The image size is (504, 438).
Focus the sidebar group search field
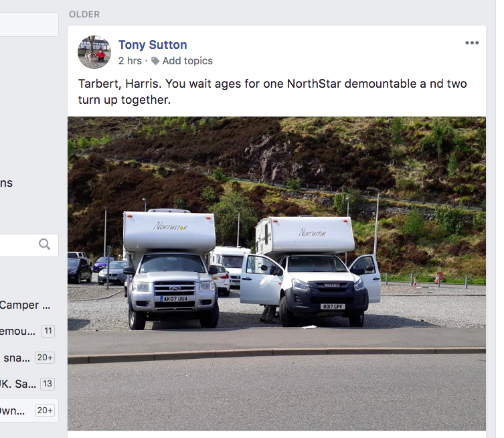pyautogui.click(x=19, y=245)
